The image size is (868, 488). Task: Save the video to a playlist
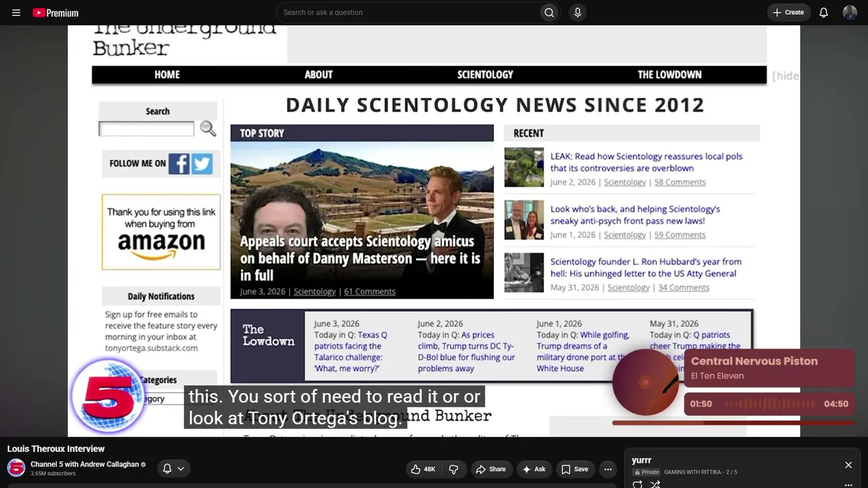[x=574, y=469]
